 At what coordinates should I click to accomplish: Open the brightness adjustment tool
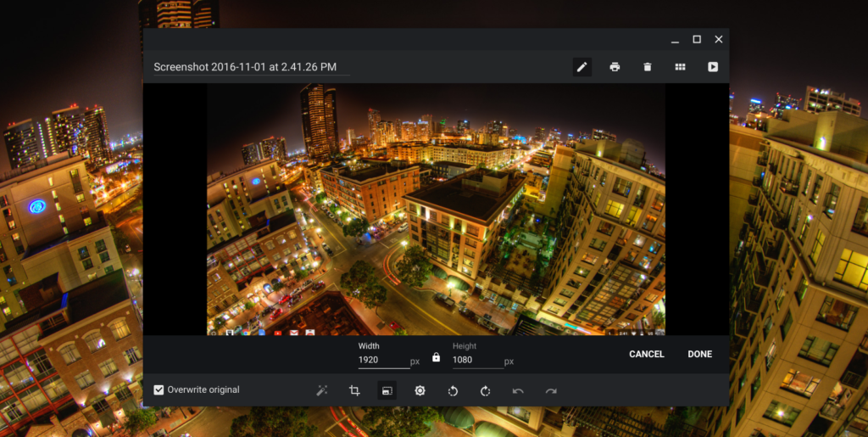(x=420, y=390)
